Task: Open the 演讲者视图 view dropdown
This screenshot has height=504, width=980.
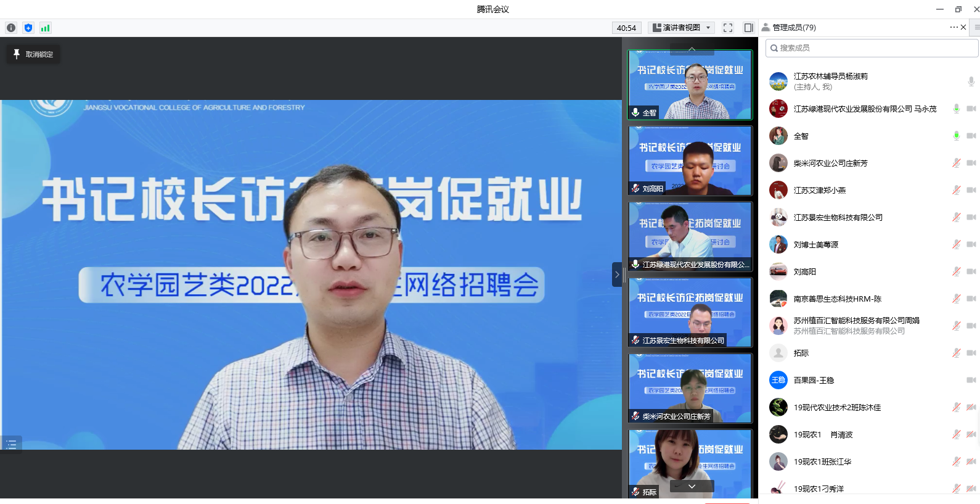Action: [682, 28]
